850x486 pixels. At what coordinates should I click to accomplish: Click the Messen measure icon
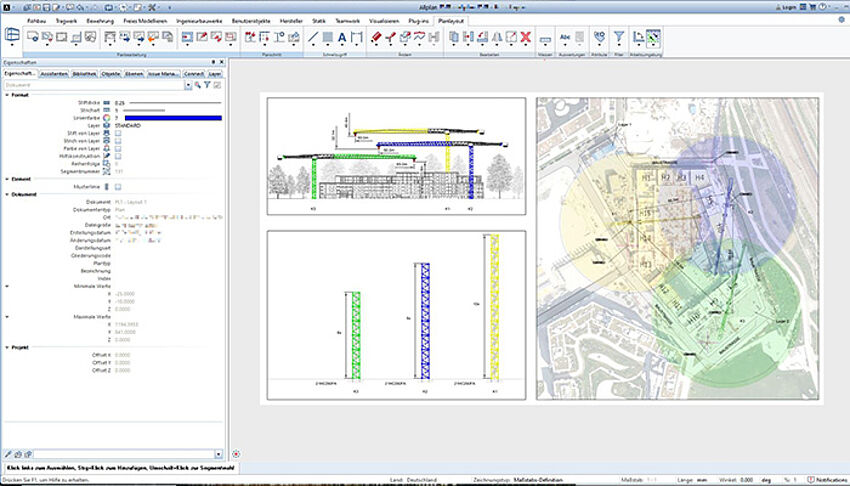pyautogui.click(x=545, y=38)
